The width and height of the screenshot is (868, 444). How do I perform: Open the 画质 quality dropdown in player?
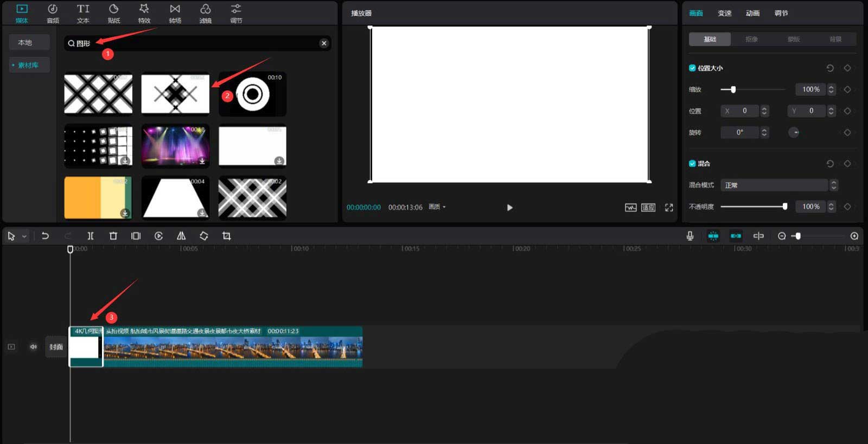pos(437,207)
